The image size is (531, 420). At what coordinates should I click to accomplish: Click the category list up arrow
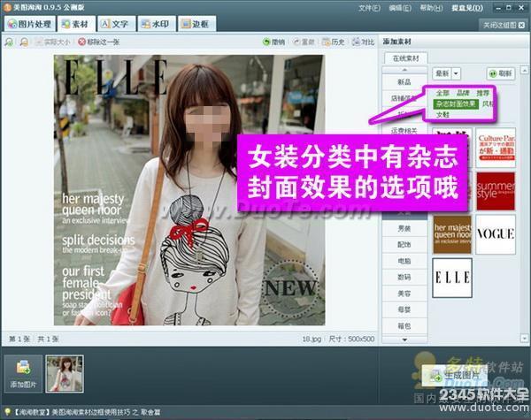coord(404,70)
